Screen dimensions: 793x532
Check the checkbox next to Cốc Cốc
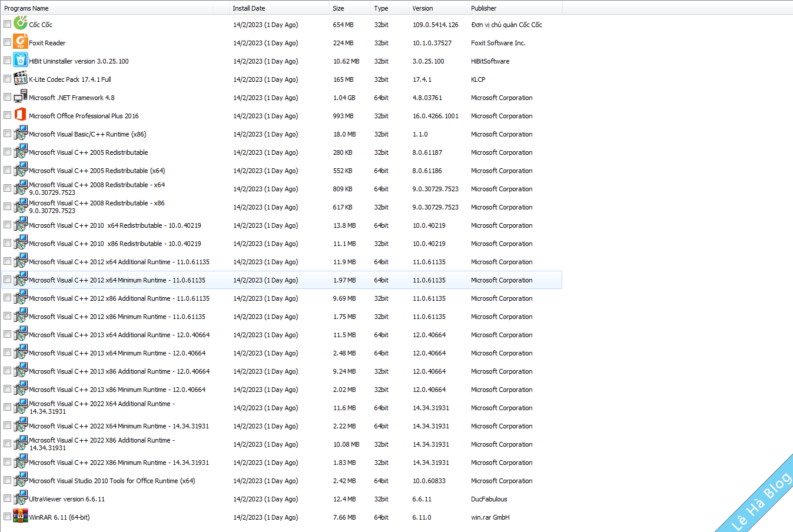7,24
